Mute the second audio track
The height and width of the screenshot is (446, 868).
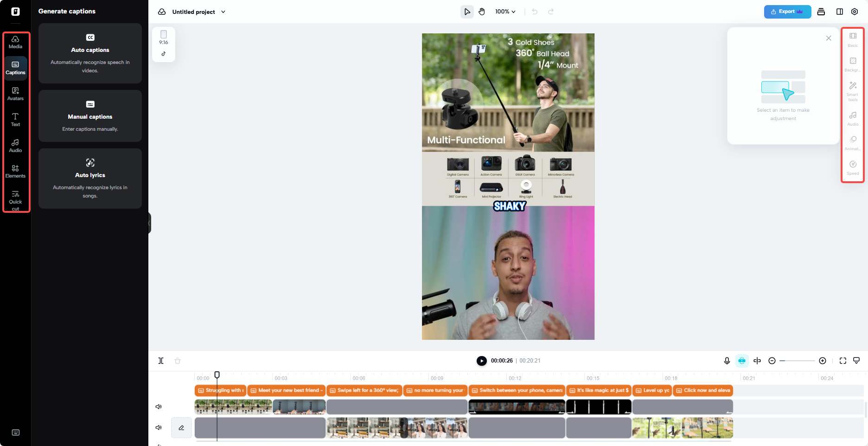click(x=158, y=427)
